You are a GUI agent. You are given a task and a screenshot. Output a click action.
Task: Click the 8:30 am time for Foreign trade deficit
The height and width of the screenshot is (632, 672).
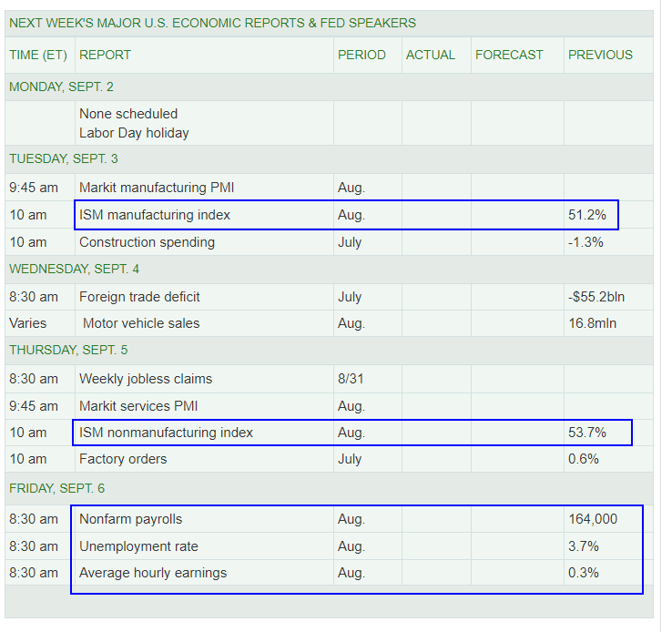pos(34,297)
